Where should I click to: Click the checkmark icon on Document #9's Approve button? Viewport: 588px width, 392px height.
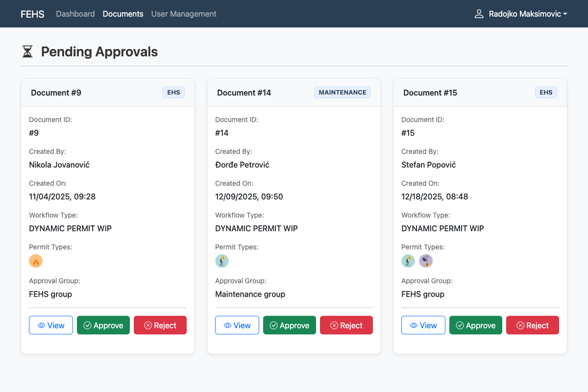point(88,325)
